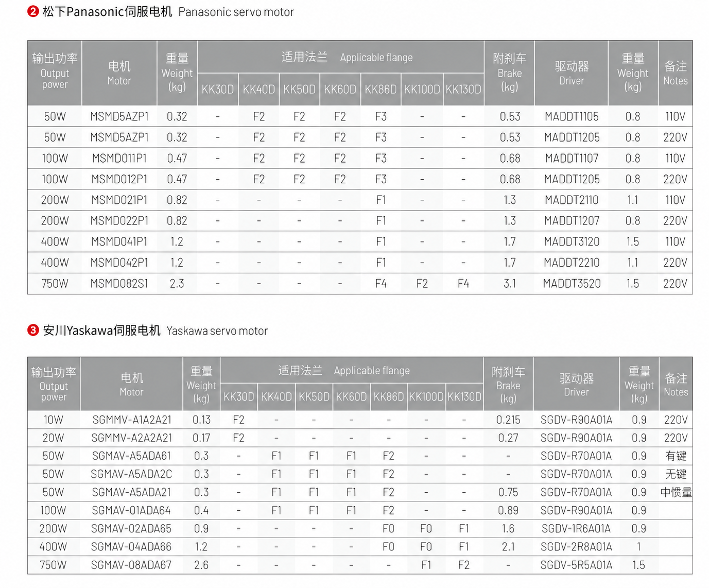709x588 pixels.
Task: Click the Panasonic servo motor section heading
Action: pyautogui.click(x=161, y=12)
